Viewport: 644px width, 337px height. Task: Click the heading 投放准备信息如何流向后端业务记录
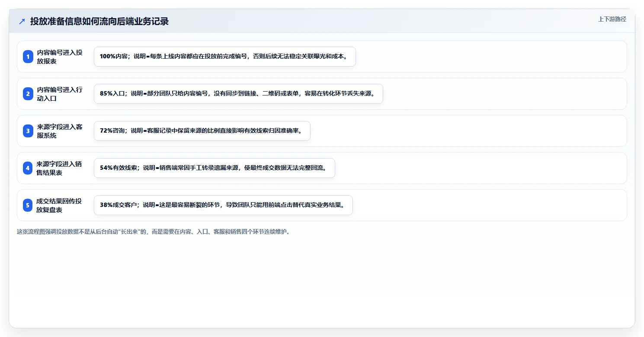99,21
